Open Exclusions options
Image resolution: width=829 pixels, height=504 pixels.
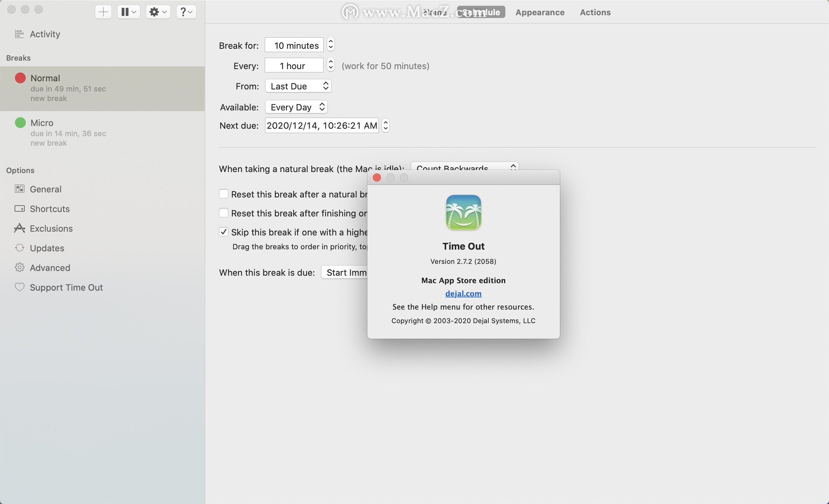tap(51, 228)
